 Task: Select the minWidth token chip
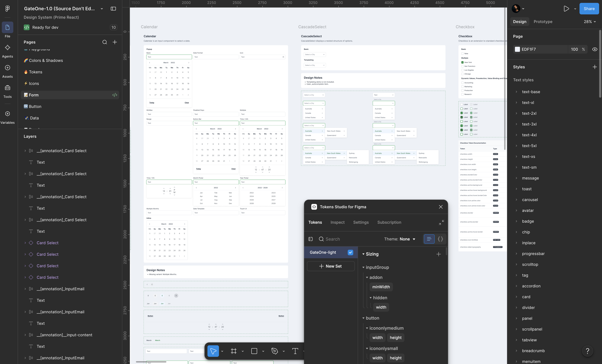pos(381,287)
